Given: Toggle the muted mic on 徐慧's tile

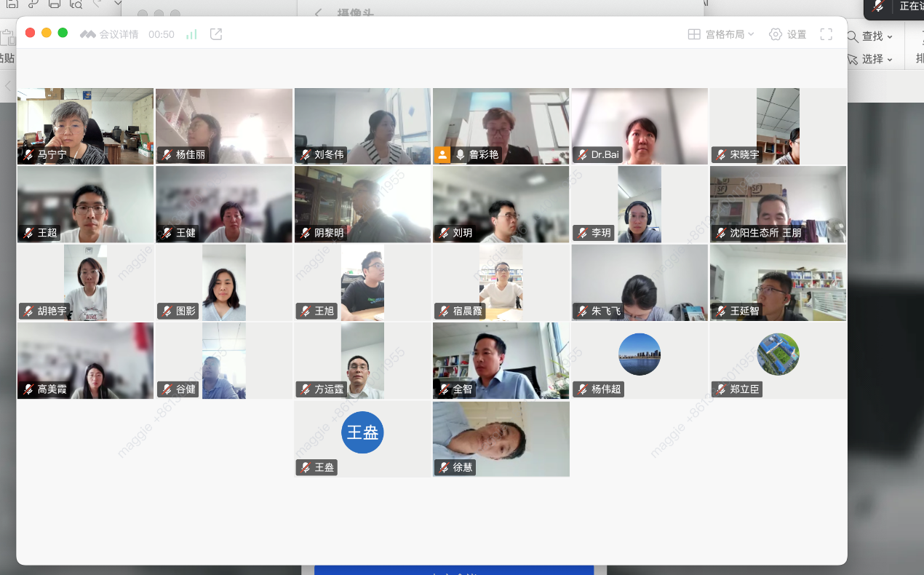Looking at the screenshot, I should pos(444,467).
